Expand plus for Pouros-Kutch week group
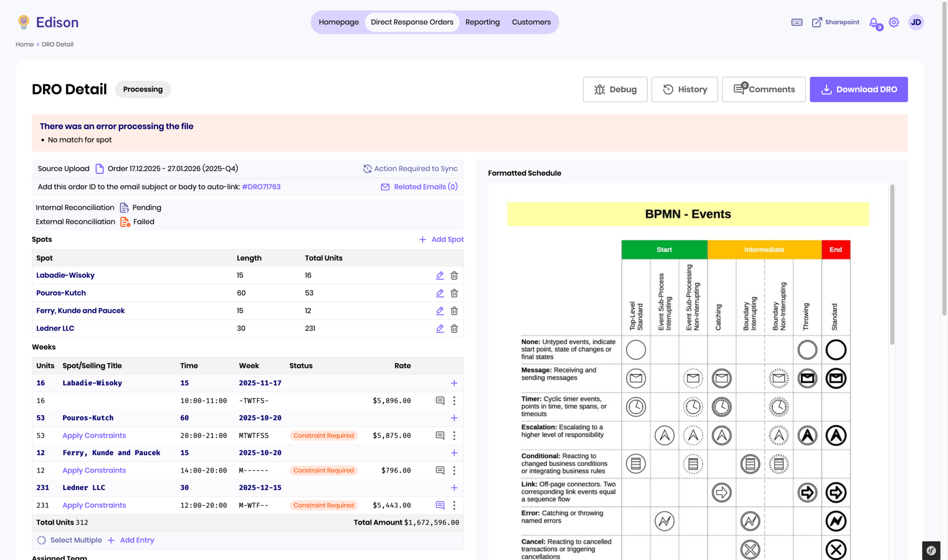948x560 pixels. tap(454, 418)
